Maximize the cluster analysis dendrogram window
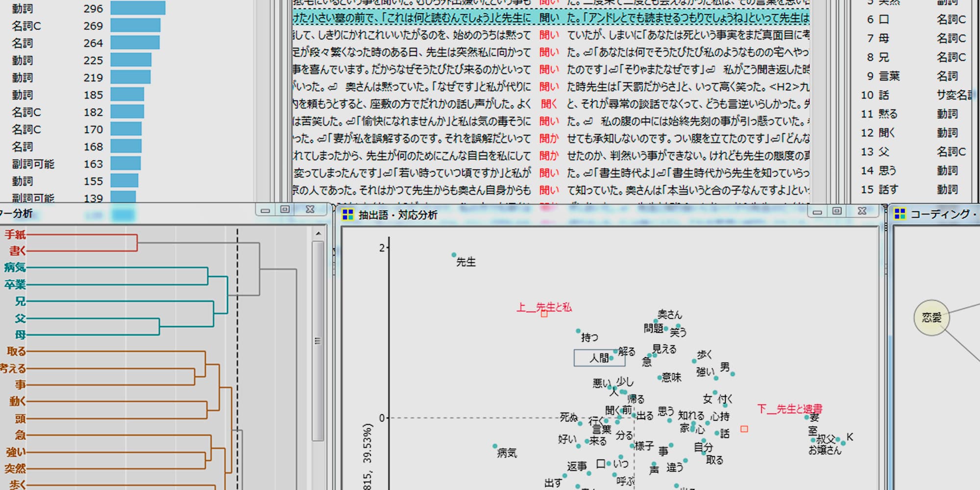 pos(285,210)
